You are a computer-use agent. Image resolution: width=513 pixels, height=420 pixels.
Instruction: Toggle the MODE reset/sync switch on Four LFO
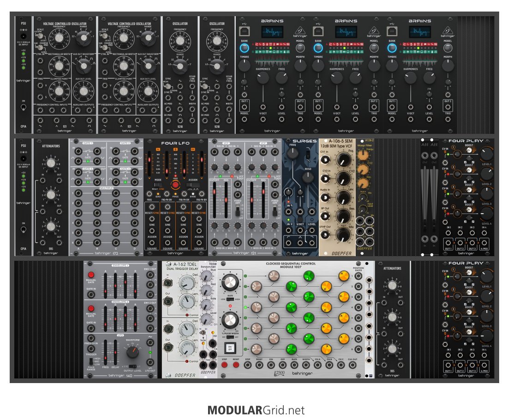click(158, 185)
